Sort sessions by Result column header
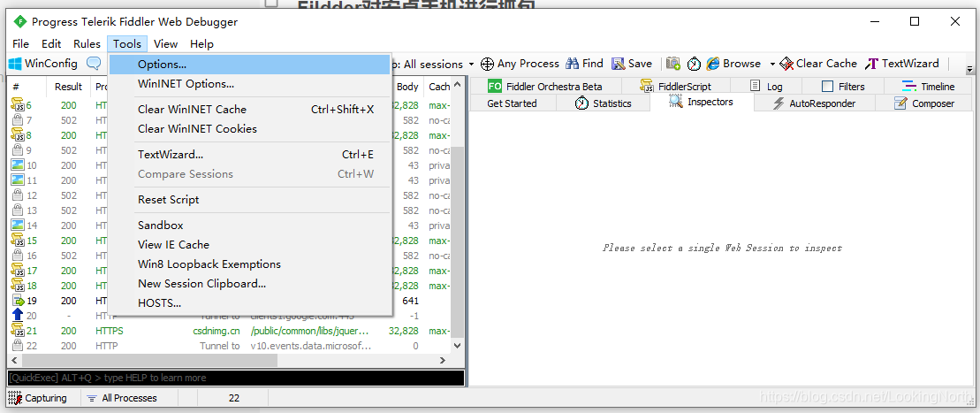This screenshot has height=413, width=980. coord(68,87)
